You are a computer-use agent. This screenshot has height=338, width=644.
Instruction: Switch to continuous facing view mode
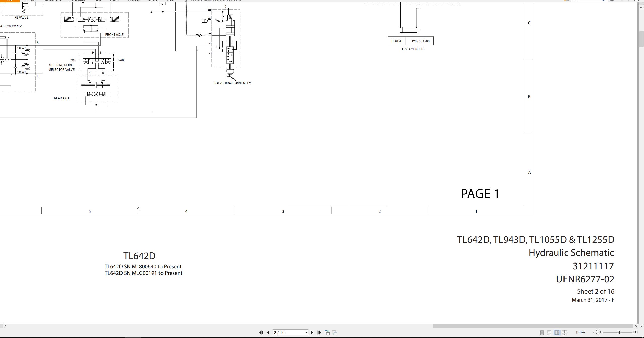[x=565, y=332]
